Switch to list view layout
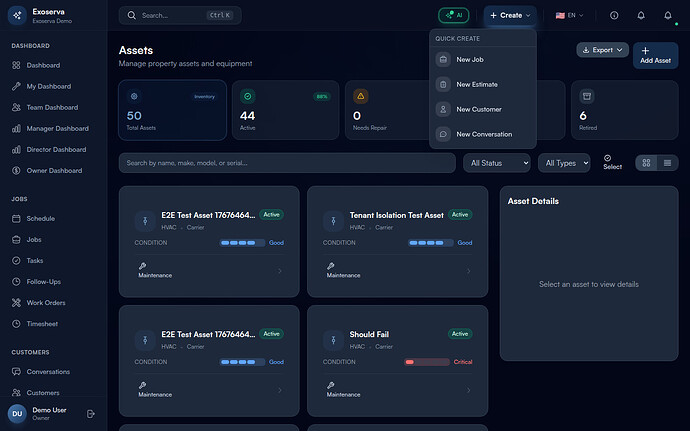The image size is (690, 431). tap(667, 163)
